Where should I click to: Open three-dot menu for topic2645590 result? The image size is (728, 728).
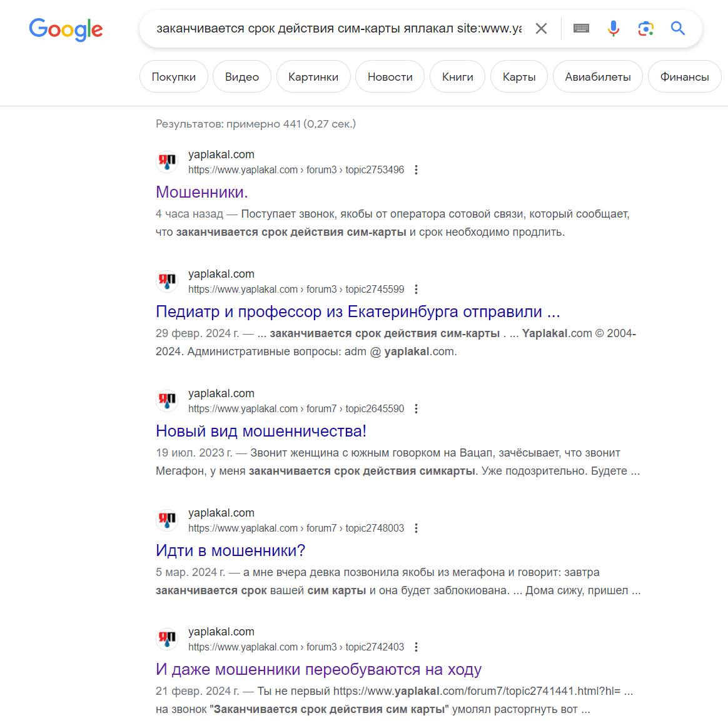(x=416, y=408)
